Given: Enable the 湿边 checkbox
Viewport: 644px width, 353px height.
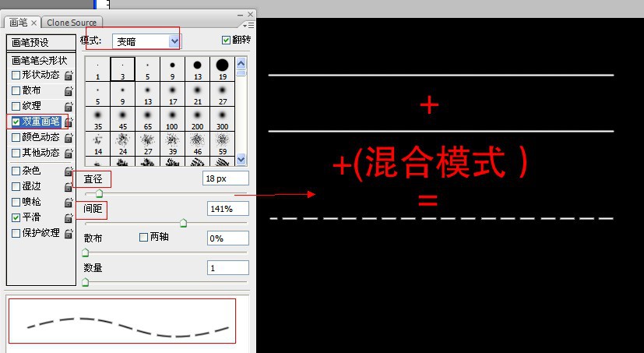Looking at the screenshot, I should (x=16, y=186).
